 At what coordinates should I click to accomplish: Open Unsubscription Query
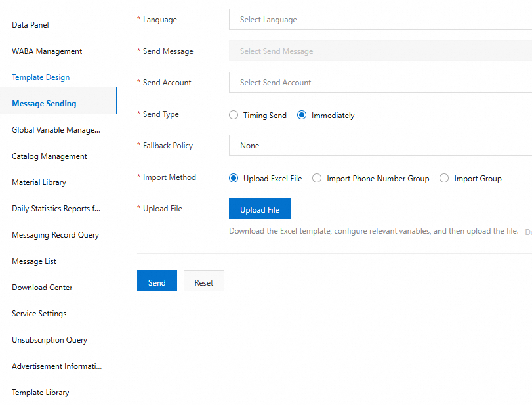click(50, 340)
